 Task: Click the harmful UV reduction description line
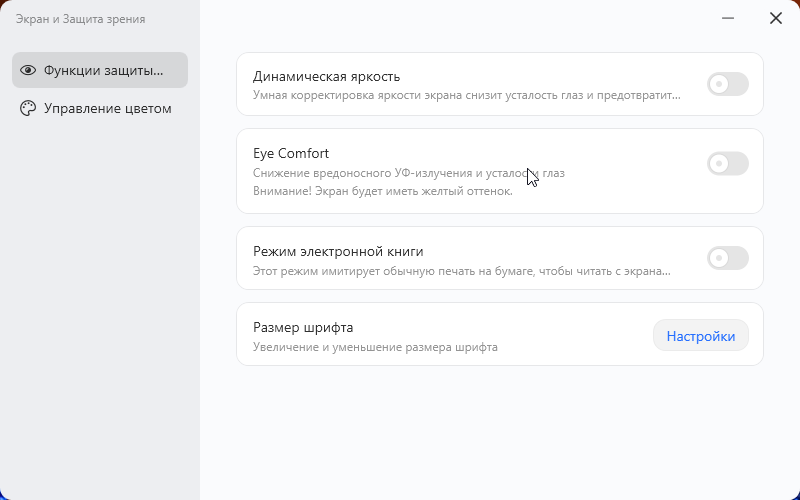(x=408, y=173)
